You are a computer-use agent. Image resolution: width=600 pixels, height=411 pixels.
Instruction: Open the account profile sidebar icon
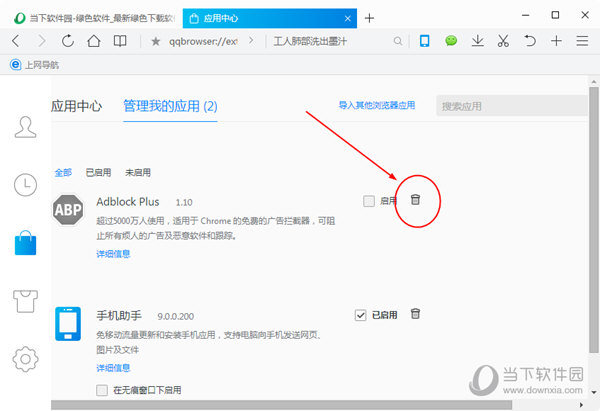26,127
